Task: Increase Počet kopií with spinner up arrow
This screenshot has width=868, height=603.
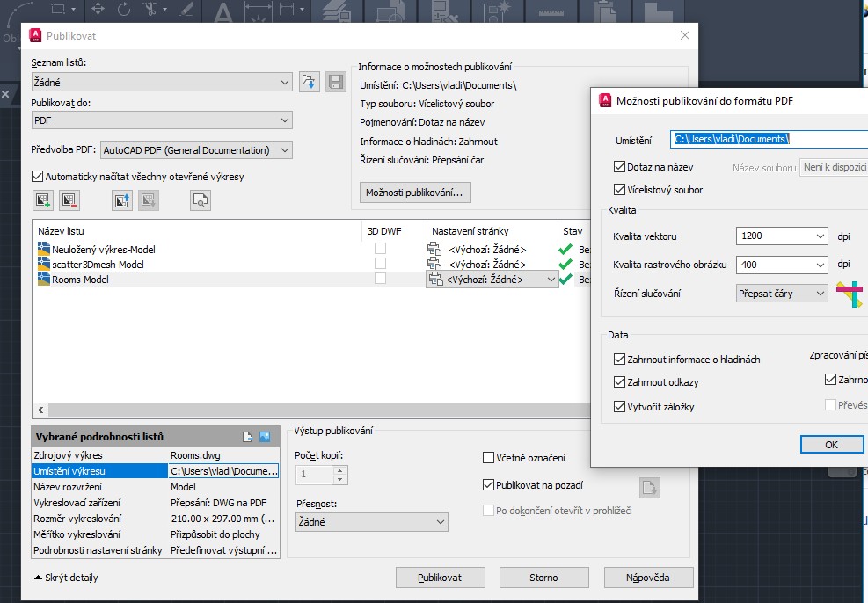Action: (x=339, y=470)
